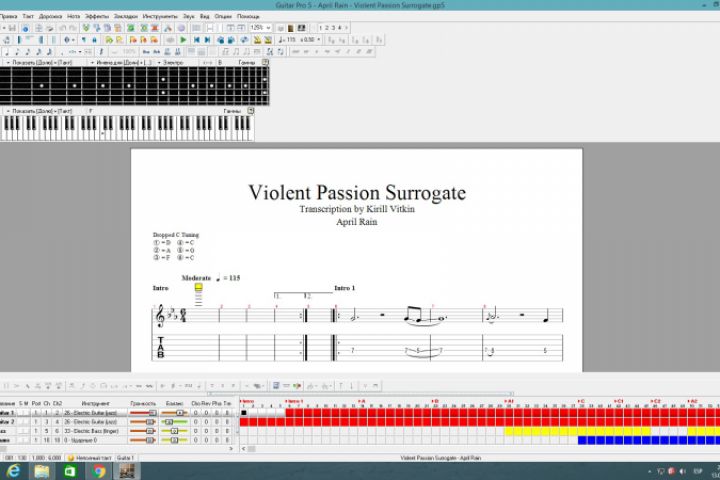Image resolution: width=720 pixels, height=480 pixels.
Task: Toggle mute checkbox for the Bass track
Action: click(x=26, y=431)
